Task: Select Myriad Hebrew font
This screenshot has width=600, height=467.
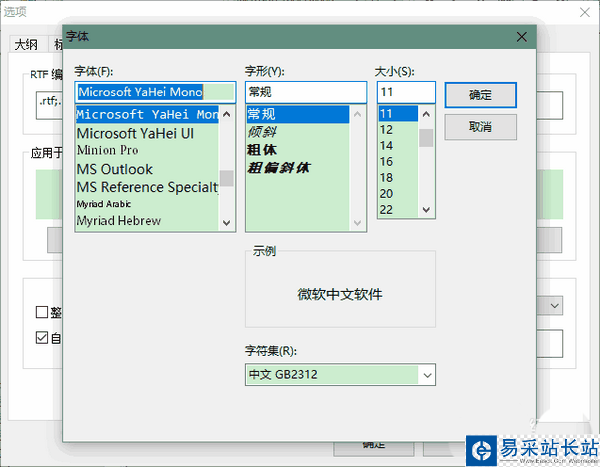Action: [x=147, y=221]
